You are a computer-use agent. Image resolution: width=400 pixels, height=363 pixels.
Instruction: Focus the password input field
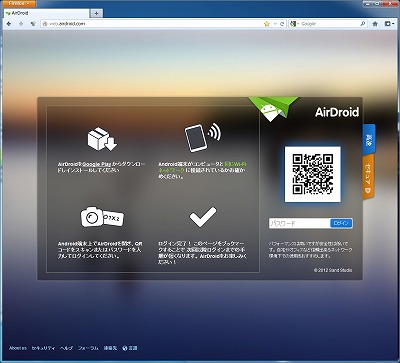(x=299, y=223)
